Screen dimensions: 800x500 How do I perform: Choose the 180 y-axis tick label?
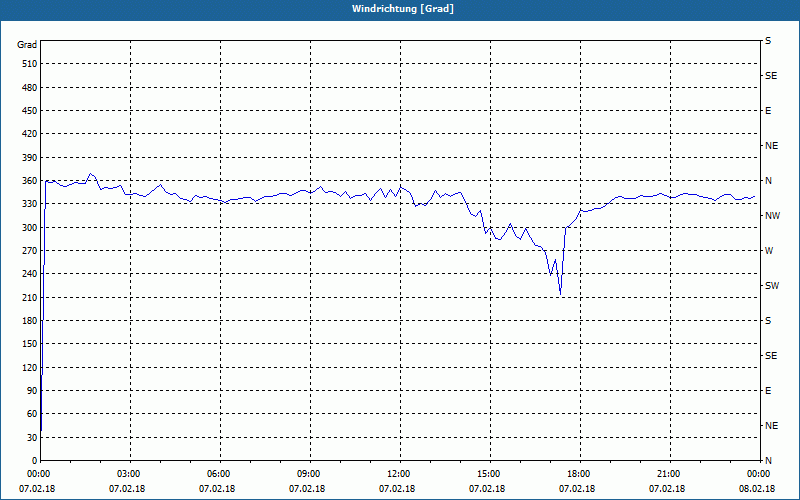30,320
